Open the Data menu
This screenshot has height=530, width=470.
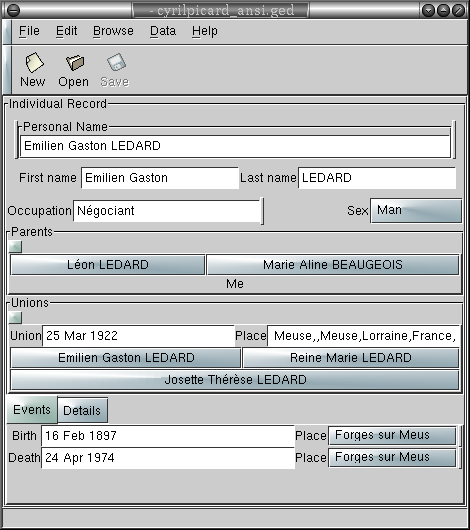(163, 31)
